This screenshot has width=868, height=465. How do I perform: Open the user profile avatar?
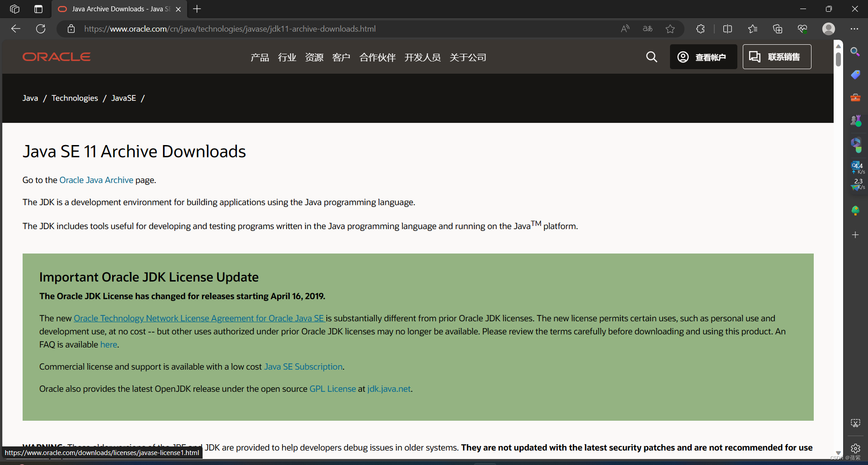click(828, 29)
